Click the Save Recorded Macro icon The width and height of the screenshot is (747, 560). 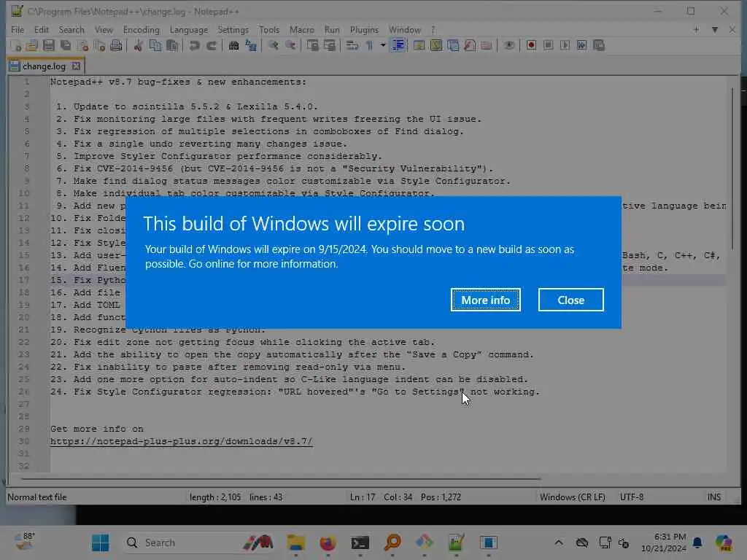coord(599,46)
